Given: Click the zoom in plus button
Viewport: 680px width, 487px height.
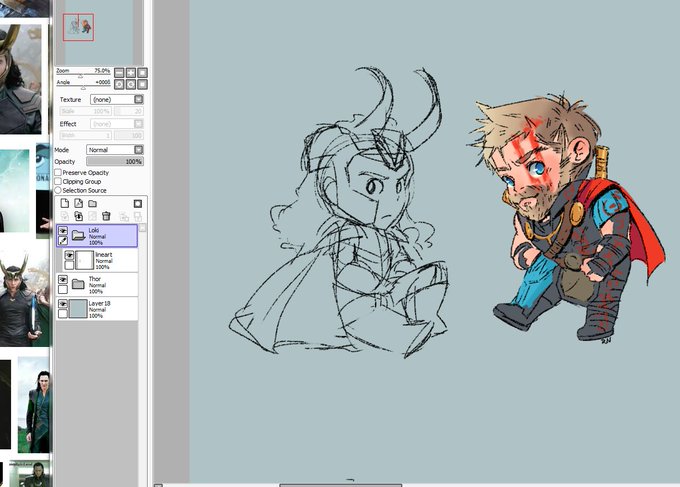Looking at the screenshot, I should coord(131,72).
